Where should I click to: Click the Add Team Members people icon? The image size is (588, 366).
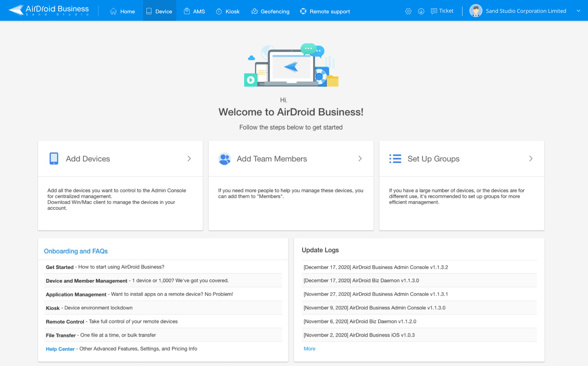pyautogui.click(x=224, y=158)
